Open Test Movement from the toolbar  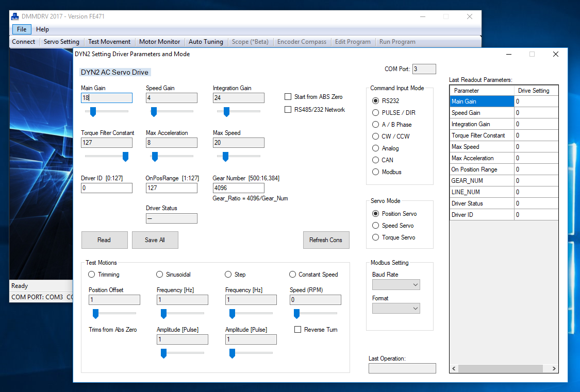click(x=109, y=42)
